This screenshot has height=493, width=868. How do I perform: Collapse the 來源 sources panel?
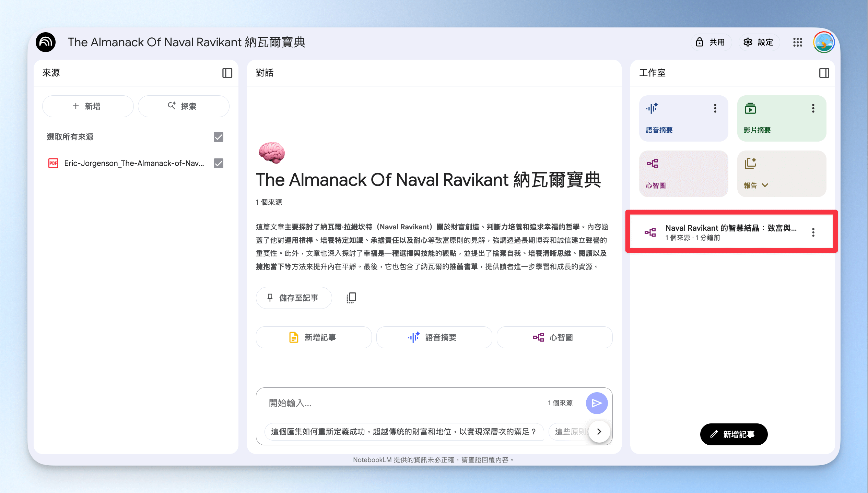coord(227,73)
